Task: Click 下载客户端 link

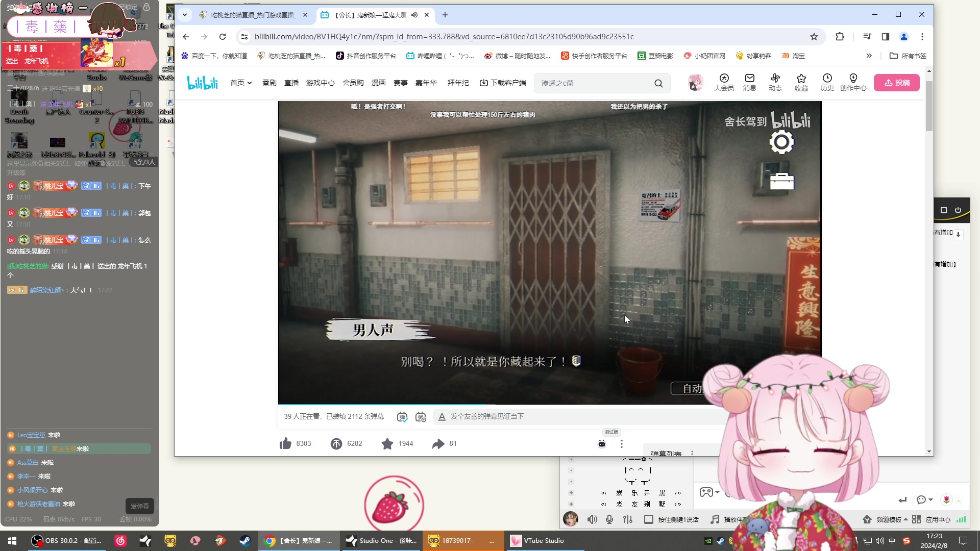Action: (x=503, y=83)
